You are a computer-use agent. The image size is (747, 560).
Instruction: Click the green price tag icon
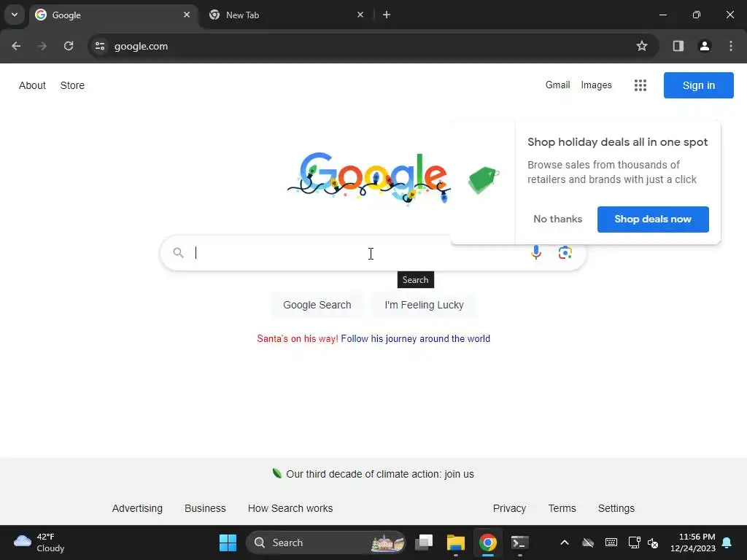(x=484, y=180)
